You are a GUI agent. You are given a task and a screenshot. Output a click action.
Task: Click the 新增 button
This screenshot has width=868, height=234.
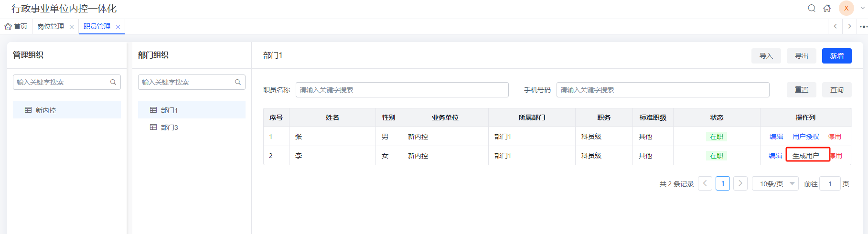coord(837,56)
